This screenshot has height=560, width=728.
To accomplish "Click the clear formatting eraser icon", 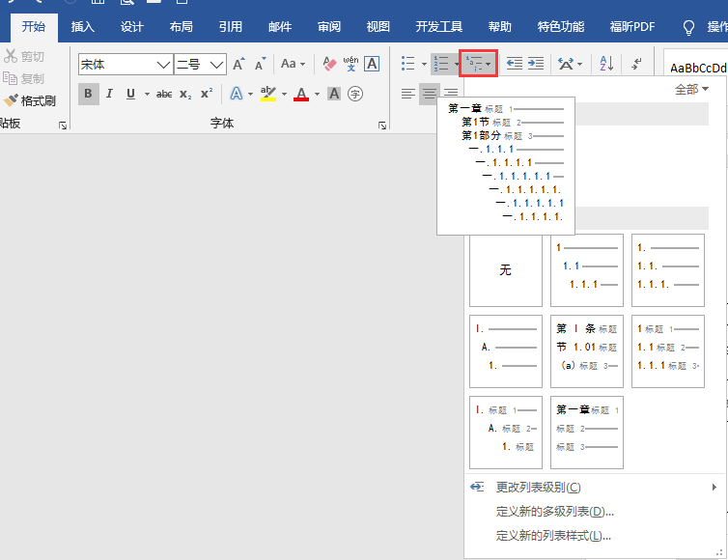I will (329, 64).
